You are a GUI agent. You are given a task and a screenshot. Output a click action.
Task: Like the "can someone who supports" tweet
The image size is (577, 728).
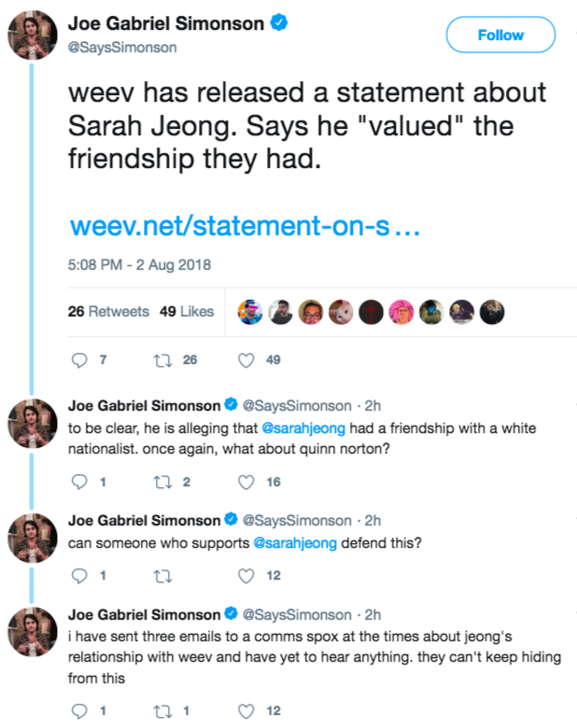246,576
